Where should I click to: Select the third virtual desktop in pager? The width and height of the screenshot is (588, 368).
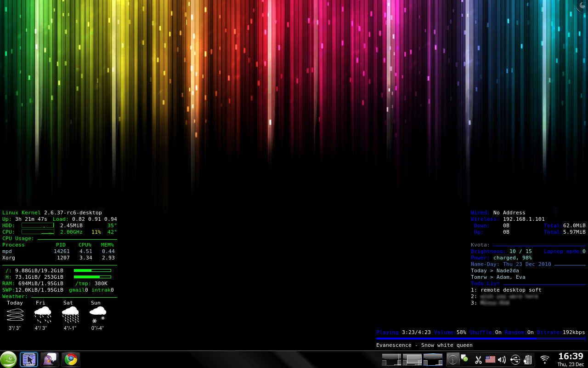(433, 360)
